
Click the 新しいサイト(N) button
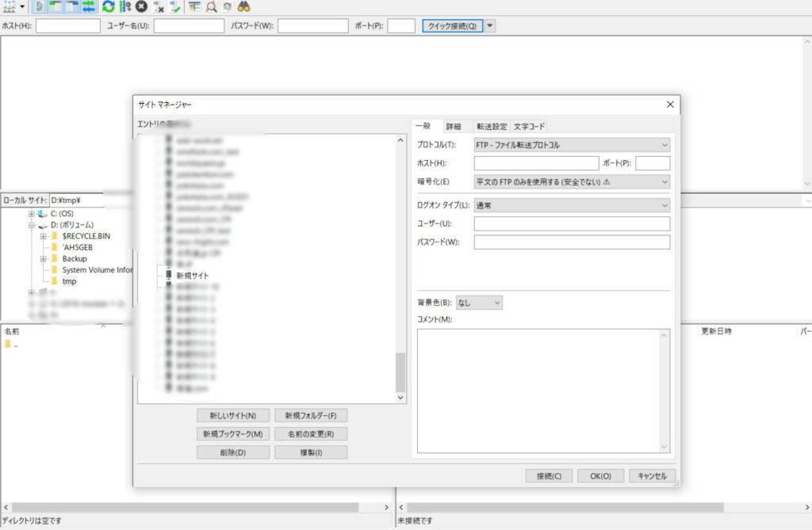[233, 416]
